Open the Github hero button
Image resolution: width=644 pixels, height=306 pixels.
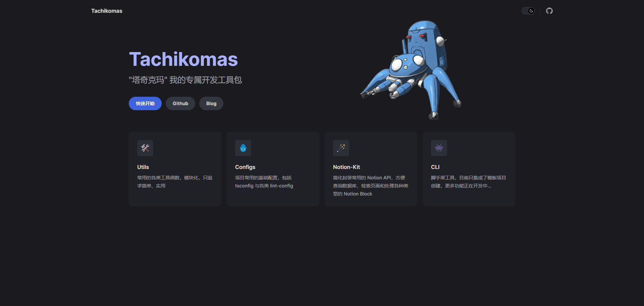(x=180, y=103)
